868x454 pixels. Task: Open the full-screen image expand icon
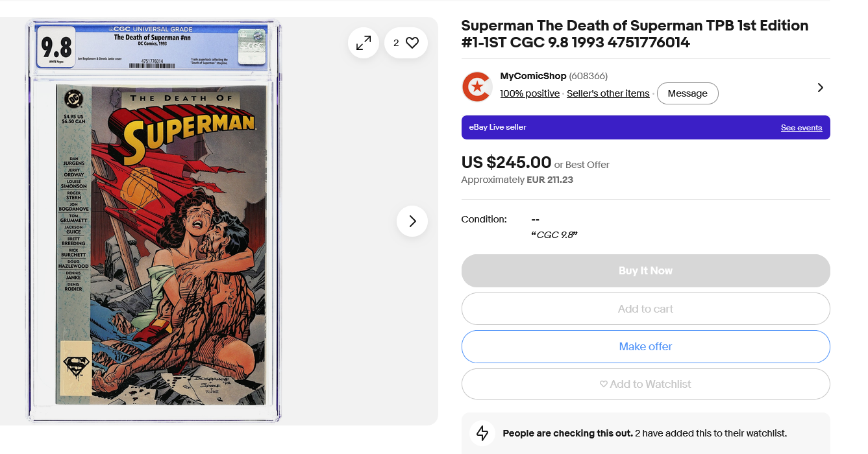[x=364, y=43]
